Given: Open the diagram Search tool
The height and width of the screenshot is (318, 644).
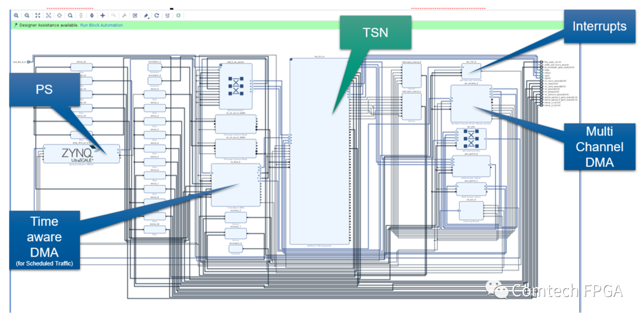Looking at the screenshot, I should (70, 16).
